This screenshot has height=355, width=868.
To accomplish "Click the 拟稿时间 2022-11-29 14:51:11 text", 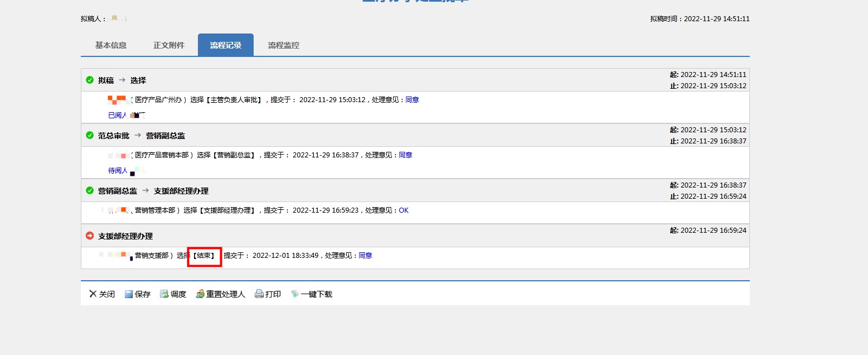I will tap(700, 19).
